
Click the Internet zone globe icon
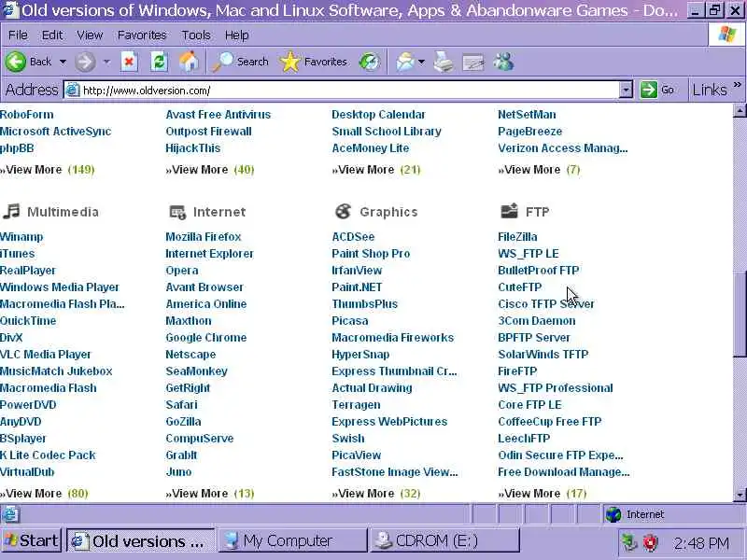[x=613, y=514]
